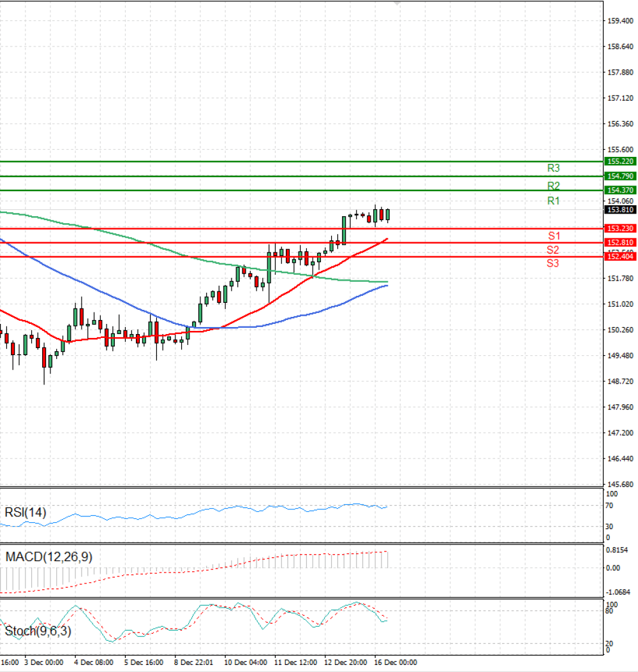Select the 154.370 green price tag
Image resolution: width=638 pixels, height=672 pixels.
tap(620, 190)
